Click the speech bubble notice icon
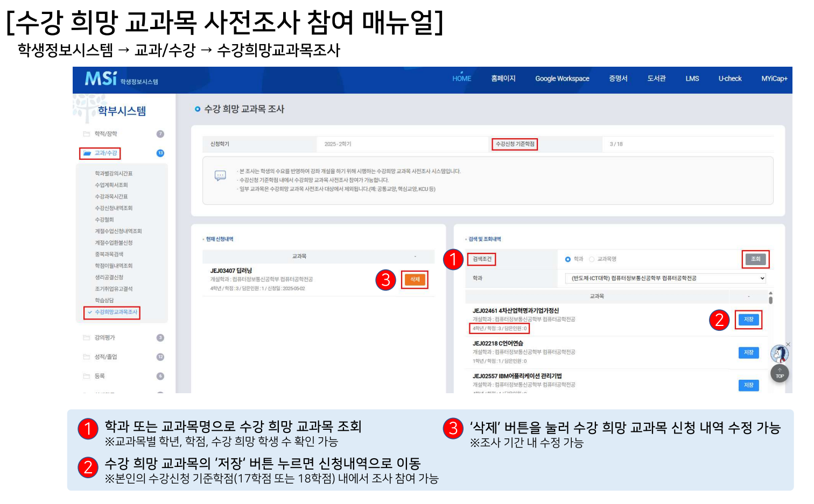The width and height of the screenshot is (814, 504). (220, 176)
